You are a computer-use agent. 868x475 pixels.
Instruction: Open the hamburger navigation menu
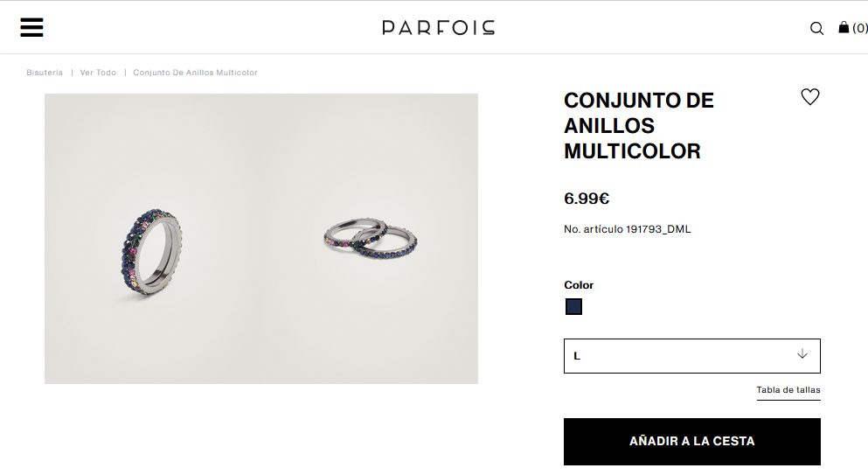point(31,27)
